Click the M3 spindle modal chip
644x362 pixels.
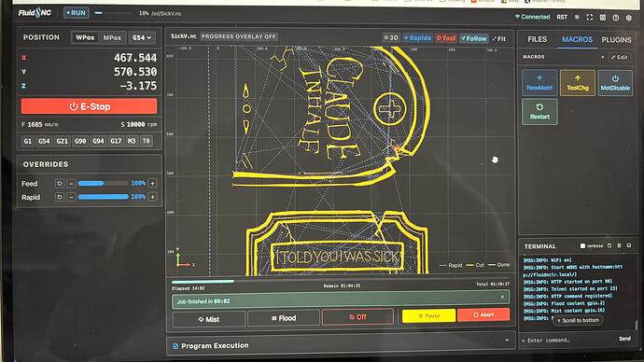[x=132, y=141]
